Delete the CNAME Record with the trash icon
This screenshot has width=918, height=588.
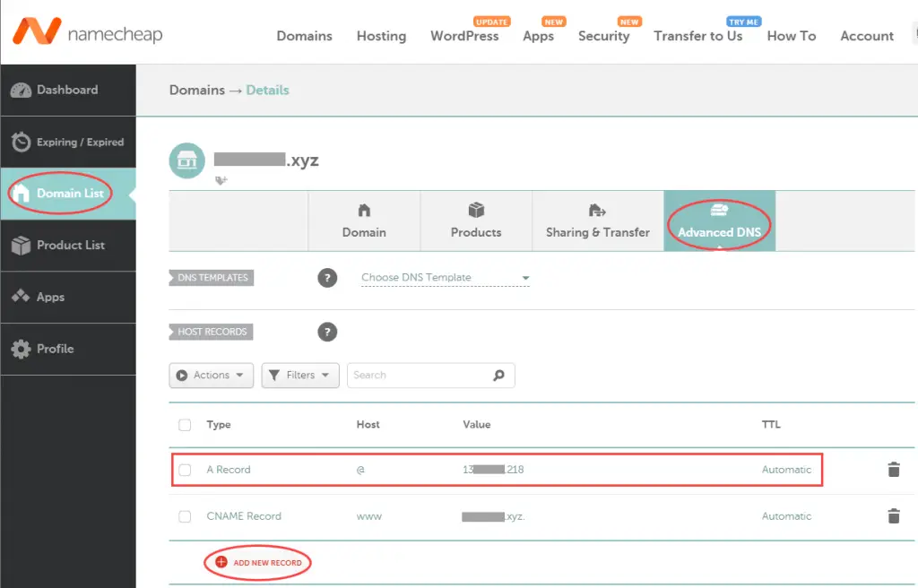pyautogui.click(x=894, y=516)
